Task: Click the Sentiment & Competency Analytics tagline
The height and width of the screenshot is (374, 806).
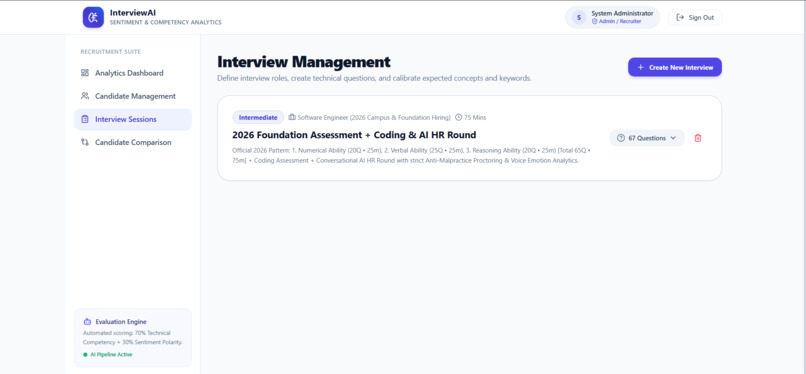Action: (x=166, y=23)
